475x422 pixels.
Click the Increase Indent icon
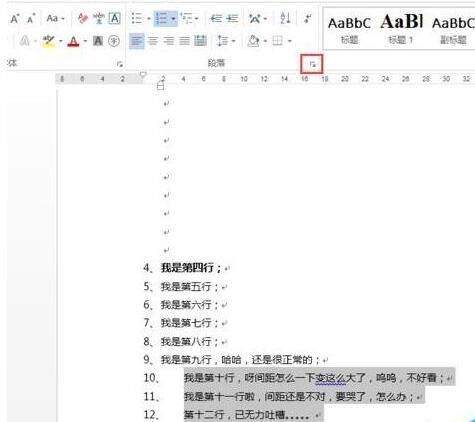point(232,18)
